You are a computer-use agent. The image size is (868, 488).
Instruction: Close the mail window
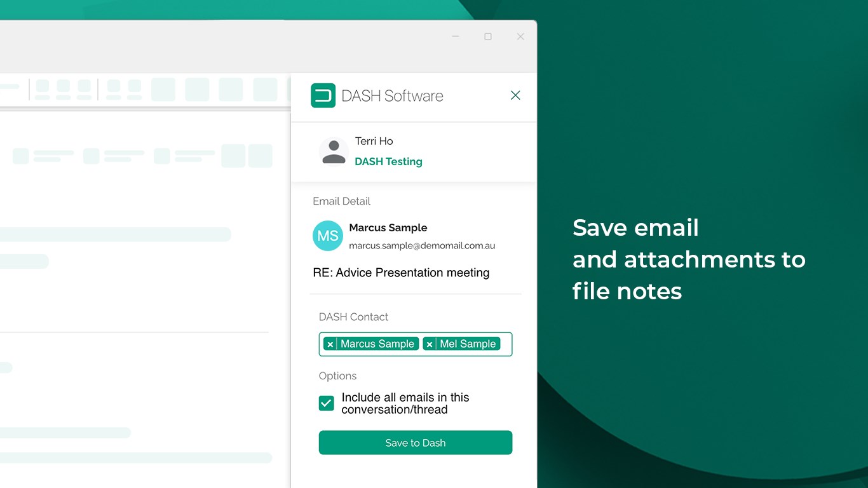(x=520, y=37)
